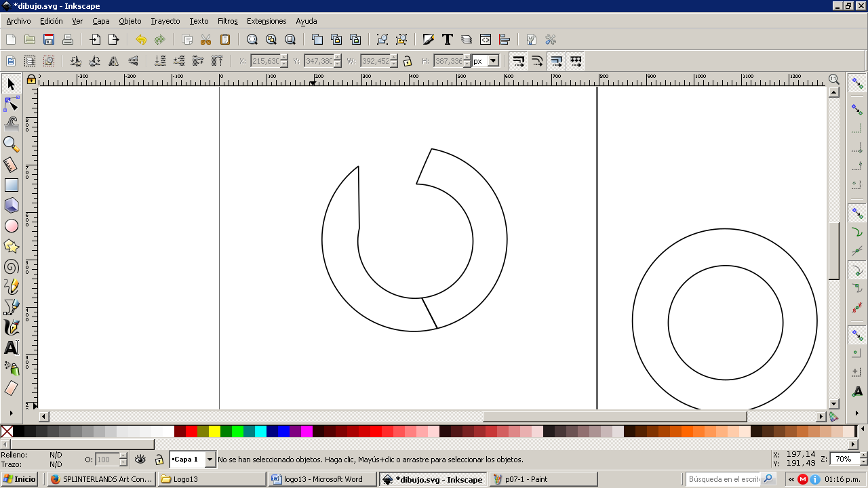The height and width of the screenshot is (488, 868).
Task: Expand more toolbox tools arrow
Action: pos(11,412)
